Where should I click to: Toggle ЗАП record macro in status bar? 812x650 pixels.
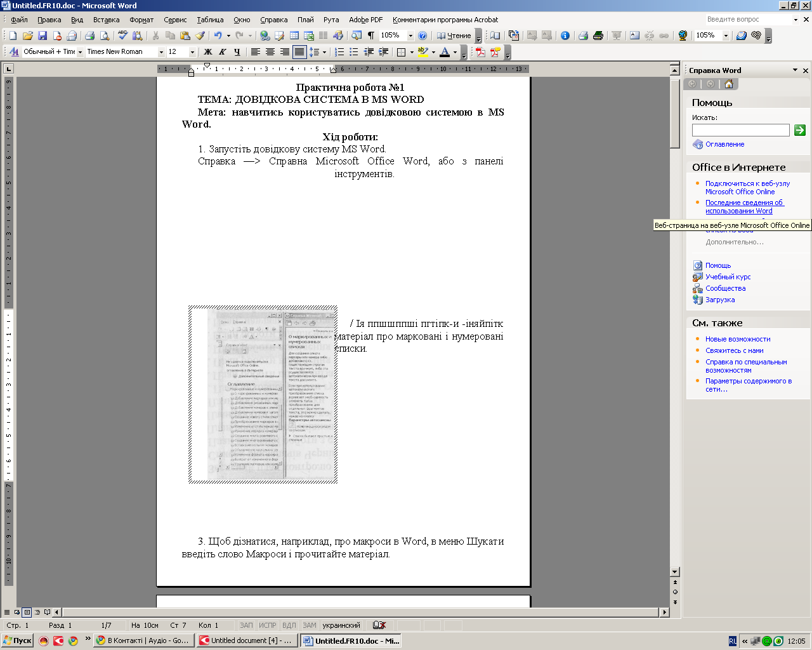(x=246, y=625)
